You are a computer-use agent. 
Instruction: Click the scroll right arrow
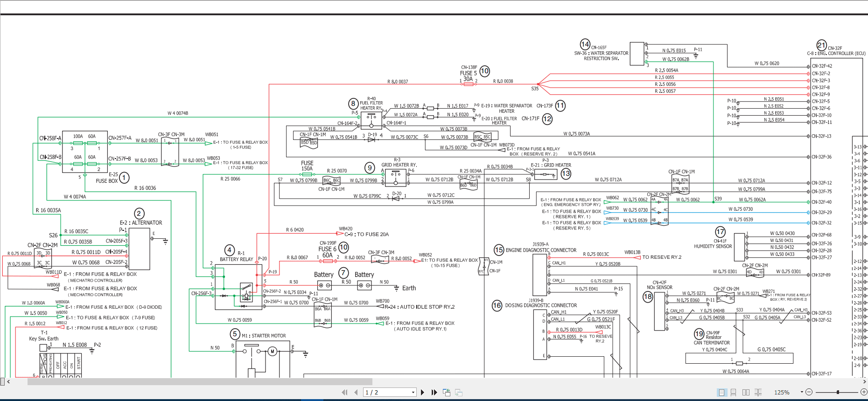[x=864, y=382]
